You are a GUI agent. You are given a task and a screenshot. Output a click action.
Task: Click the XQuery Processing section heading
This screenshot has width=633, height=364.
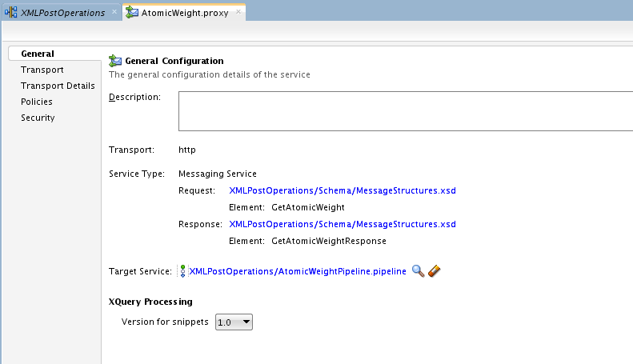[x=150, y=302]
